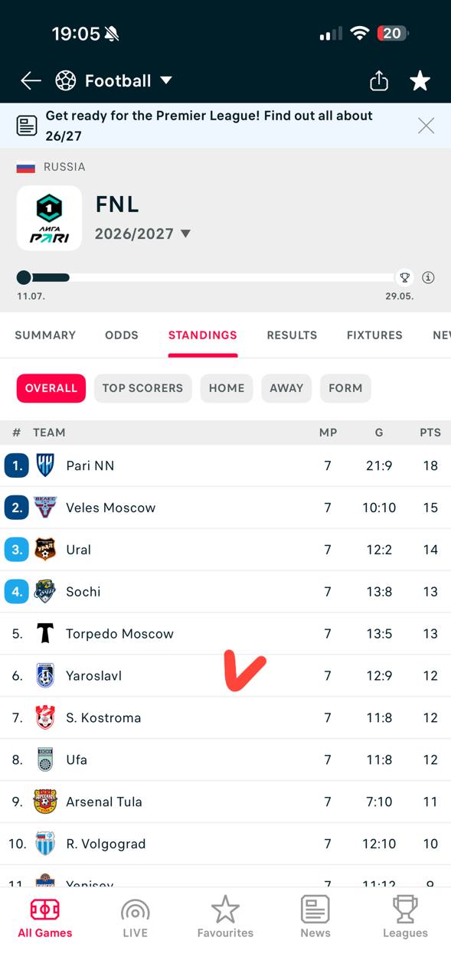Viewport: 451px width, 980px height.
Task: Open the LIVE section icon
Action: pyautogui.click(x=136, y=911)
